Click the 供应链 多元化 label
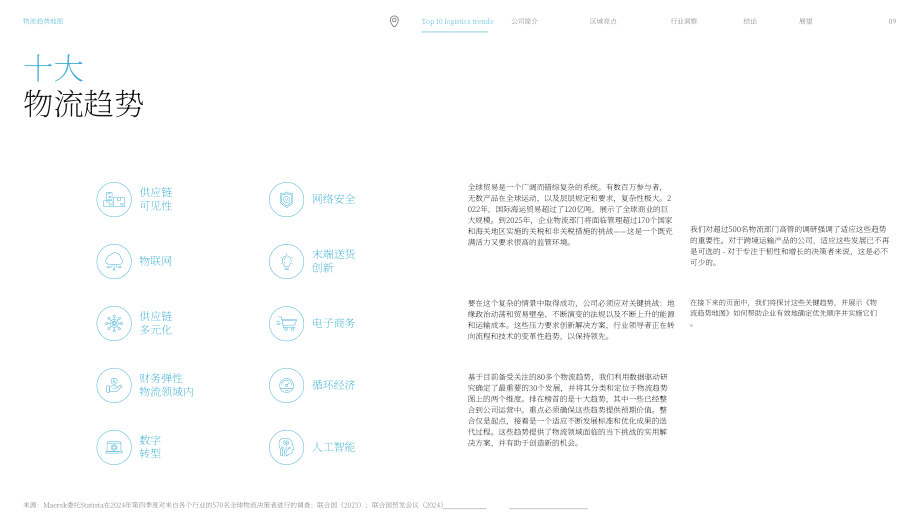 [155, 323]
